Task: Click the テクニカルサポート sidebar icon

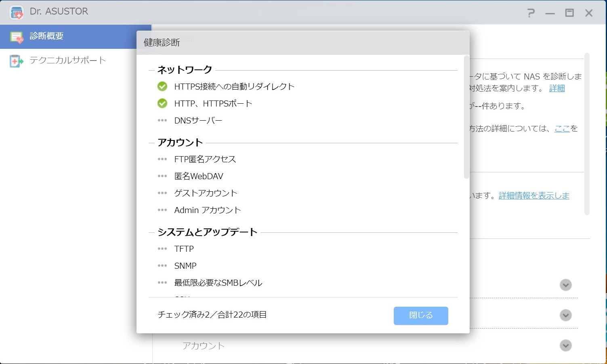Action: pos(16,61)
